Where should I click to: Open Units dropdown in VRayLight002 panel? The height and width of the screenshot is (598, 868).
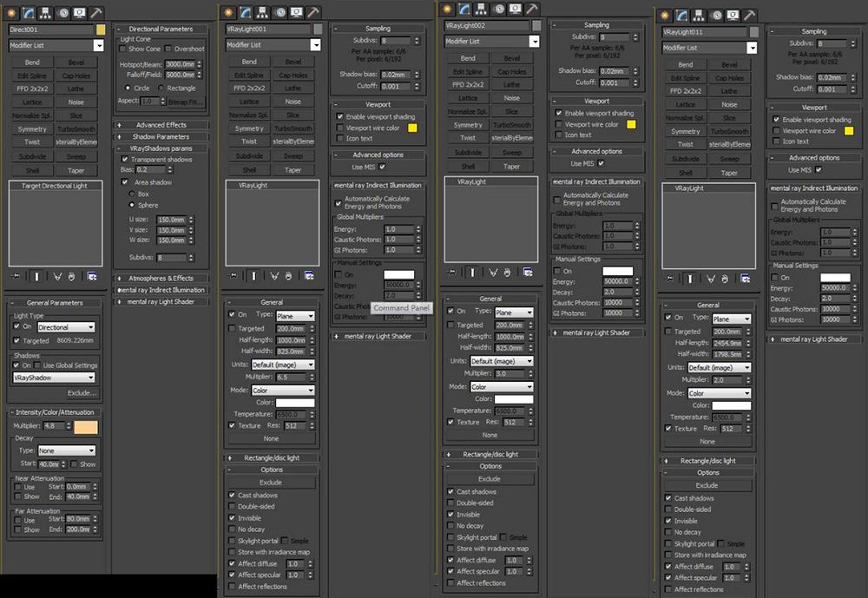pyautogui.click(x=502, y=361)
